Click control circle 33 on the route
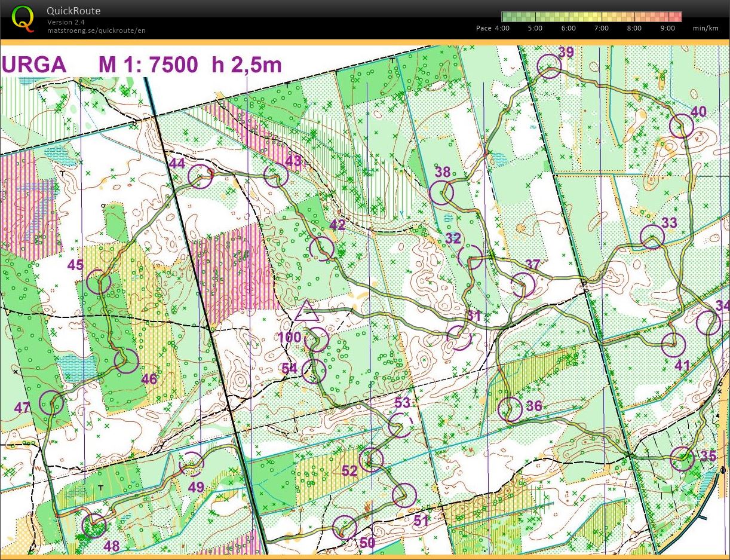This screenshot has height=560, width=730. click(652, 237)
